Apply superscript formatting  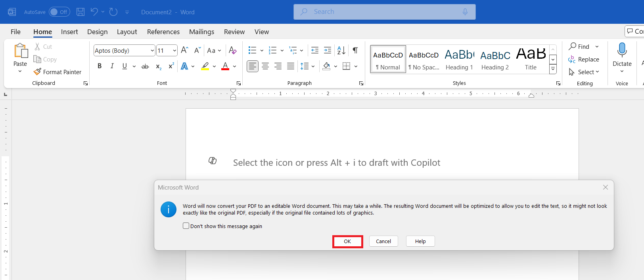click(x=171, y=66)
